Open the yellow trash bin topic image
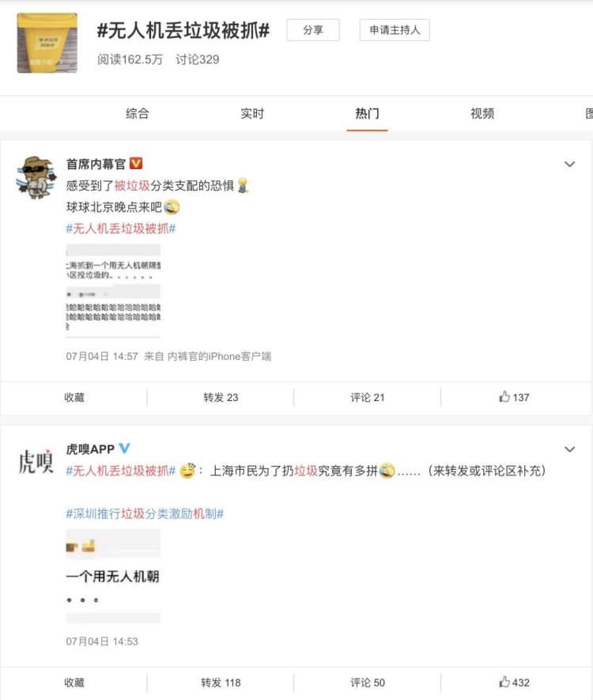Image resolution: width=593 pixels, height=700 pixels. tap(47, 43)
